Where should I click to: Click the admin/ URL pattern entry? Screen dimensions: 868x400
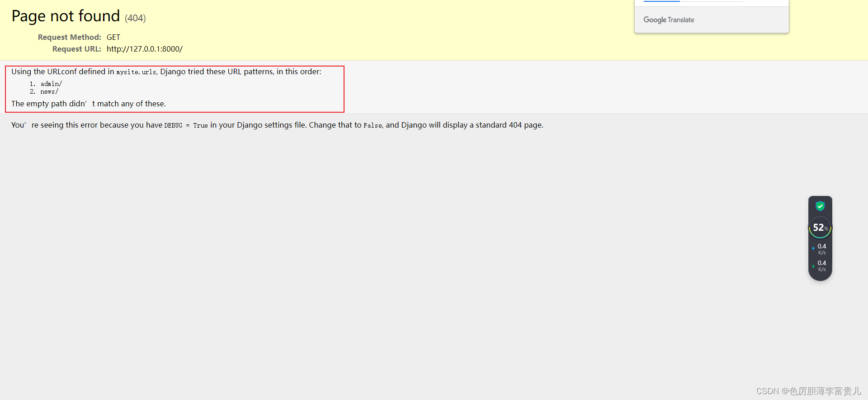click(51, 84)
